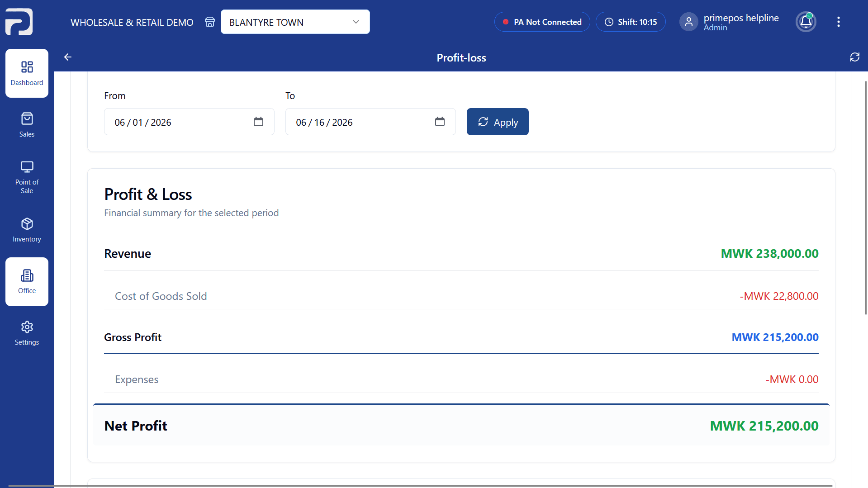Open the From date calendar picker
This screenshot has width=868, height=488.
[x=258, y=122]
